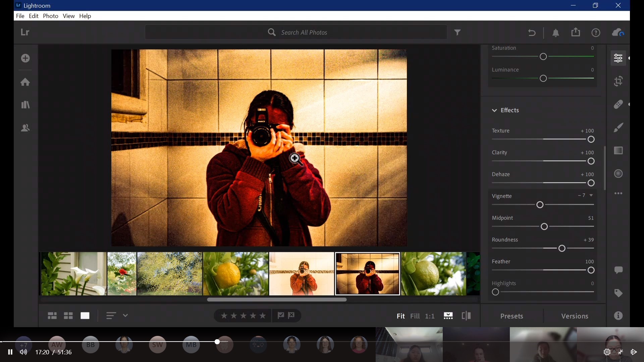Screen dimensions: 644x362
Task: Click the filmstrip horizontal scrollbar
Action: [x=277, y=300]
